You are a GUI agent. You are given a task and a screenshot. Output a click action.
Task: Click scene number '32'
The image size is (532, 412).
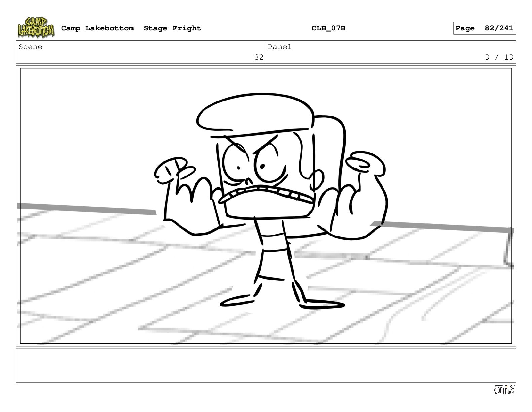pyautogui.click(x=259, y=57)
